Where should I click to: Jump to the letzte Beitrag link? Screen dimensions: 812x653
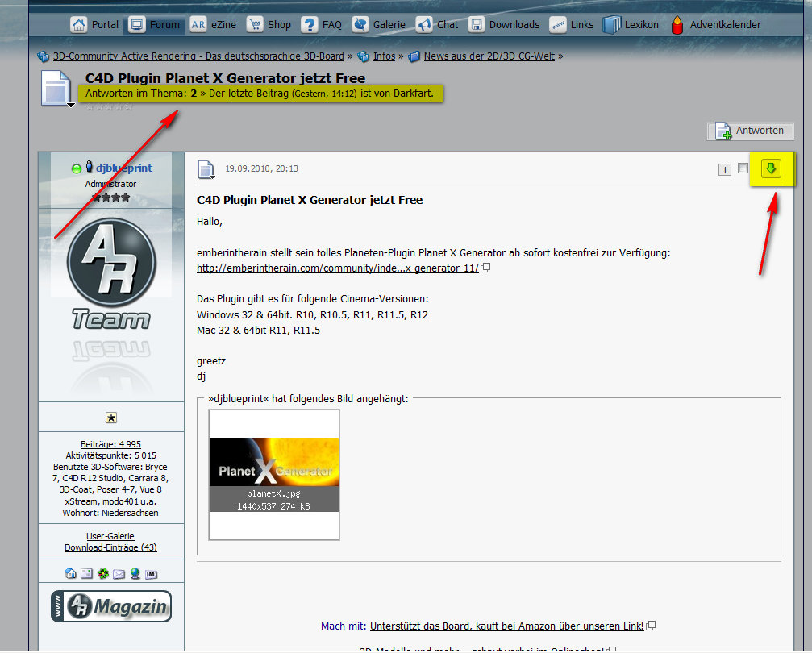click(258, 94)
